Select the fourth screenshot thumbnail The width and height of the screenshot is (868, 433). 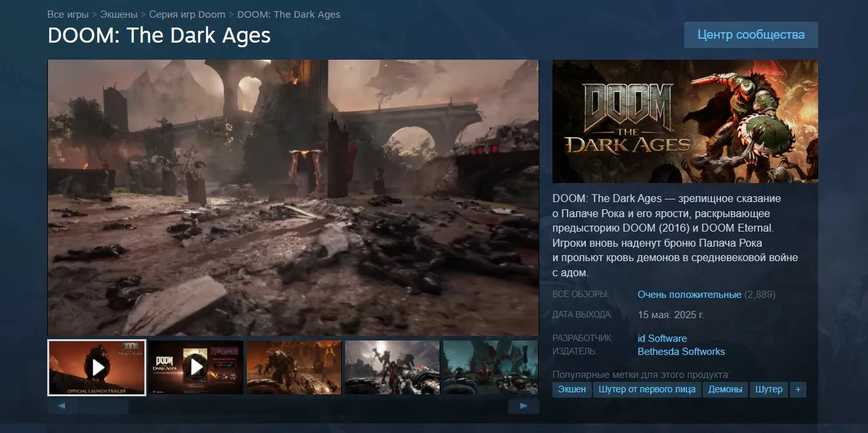(392, 367)
